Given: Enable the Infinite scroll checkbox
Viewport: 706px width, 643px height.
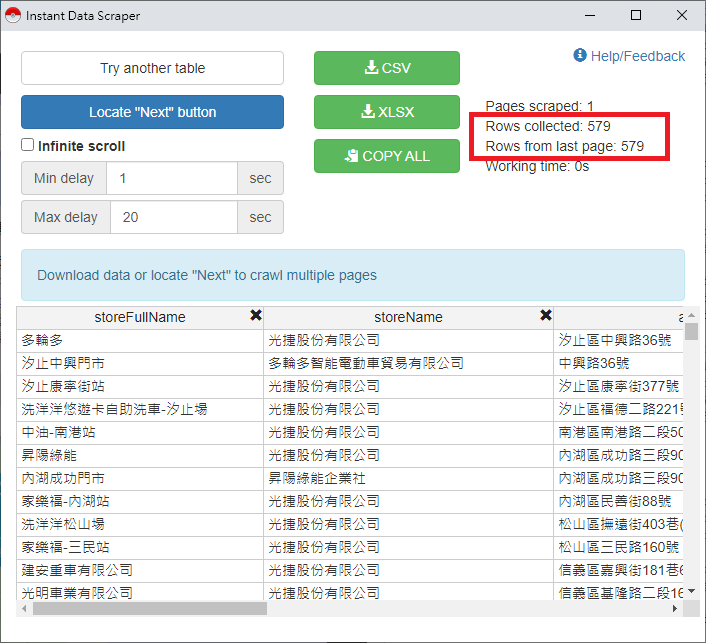Looking at the screenshot, I should point(27,145).
